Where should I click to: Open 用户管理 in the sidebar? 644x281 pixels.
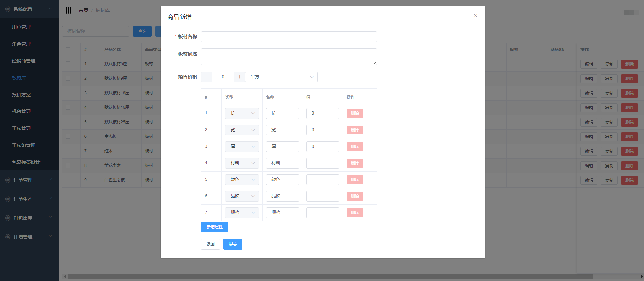point(21,27)
